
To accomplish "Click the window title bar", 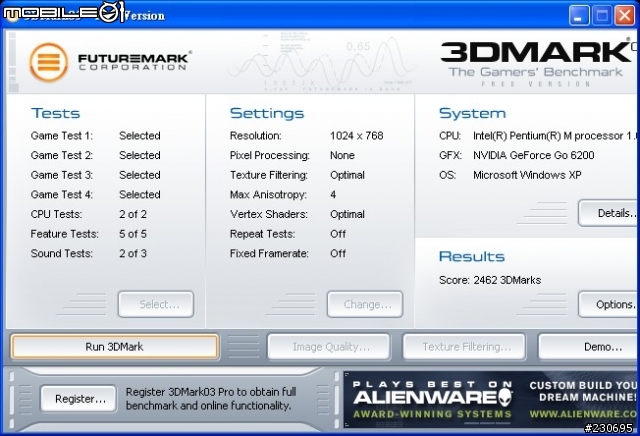I will coord(318,16).
